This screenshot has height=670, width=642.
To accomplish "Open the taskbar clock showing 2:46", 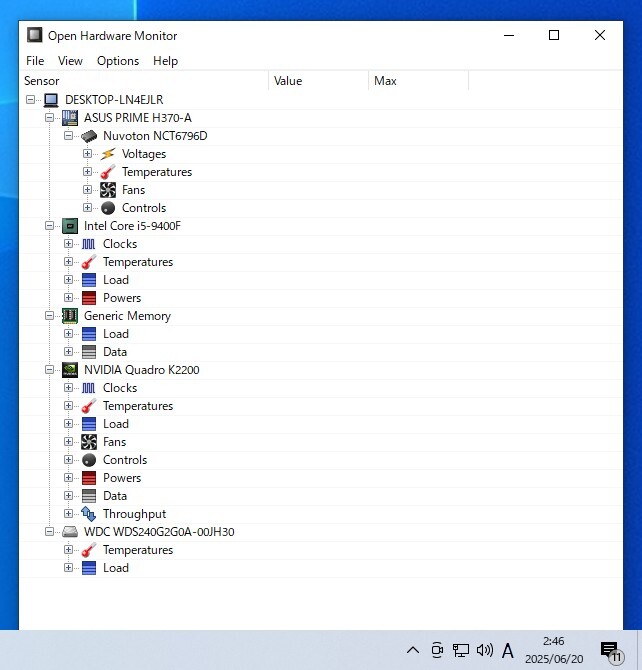I will (554, 650).
